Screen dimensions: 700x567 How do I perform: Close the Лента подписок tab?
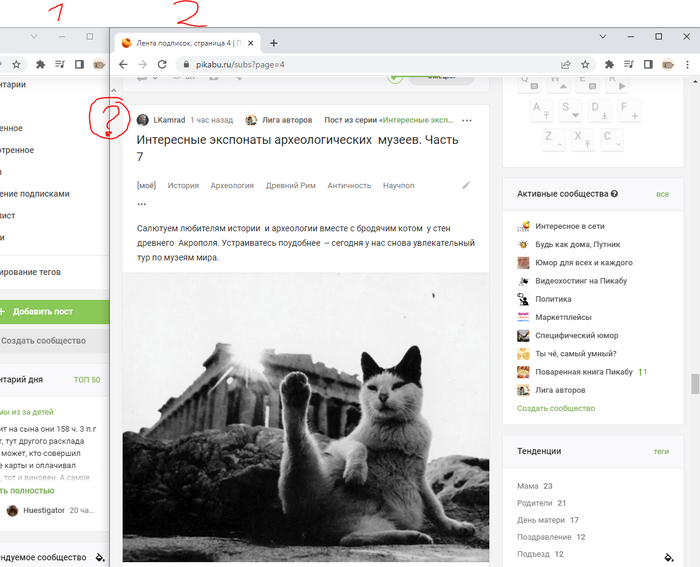(x=251, y=43)
